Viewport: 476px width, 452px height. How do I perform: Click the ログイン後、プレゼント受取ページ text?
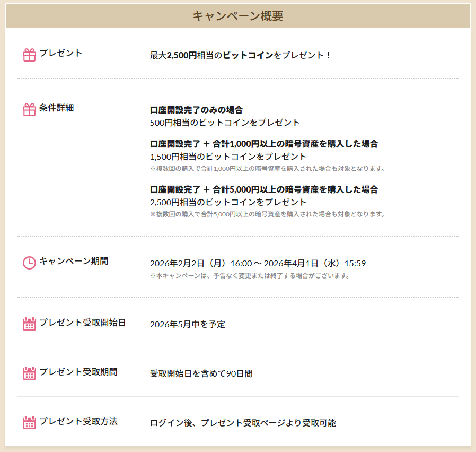click(x=243, y=423)
